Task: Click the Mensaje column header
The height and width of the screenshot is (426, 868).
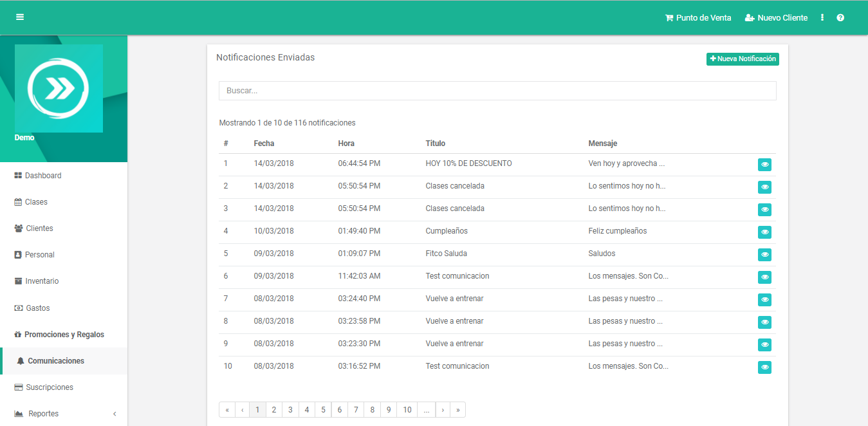Action: pyautogui.click(x=603, y=144)
